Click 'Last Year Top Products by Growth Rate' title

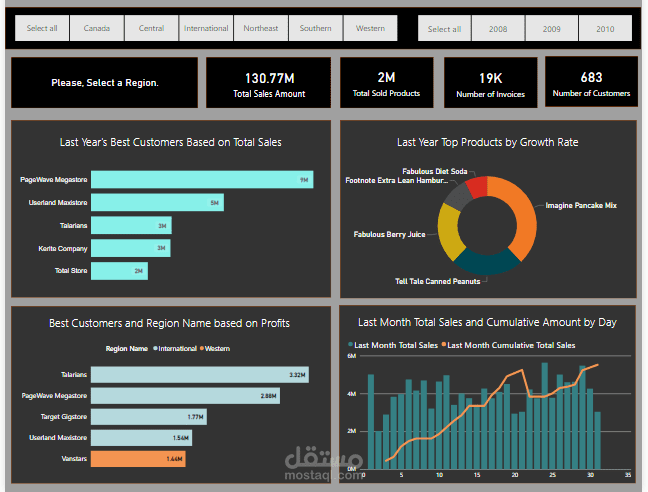tap(488, 142)
